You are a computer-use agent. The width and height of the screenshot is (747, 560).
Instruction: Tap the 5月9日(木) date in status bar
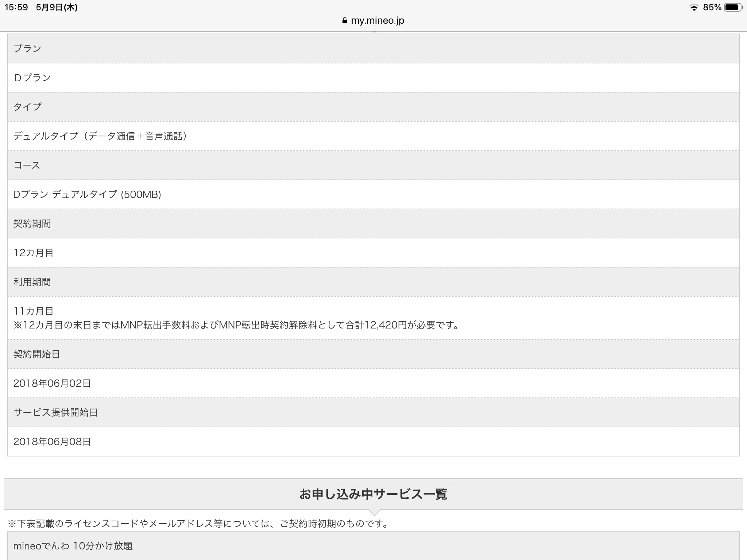[57, 8]
